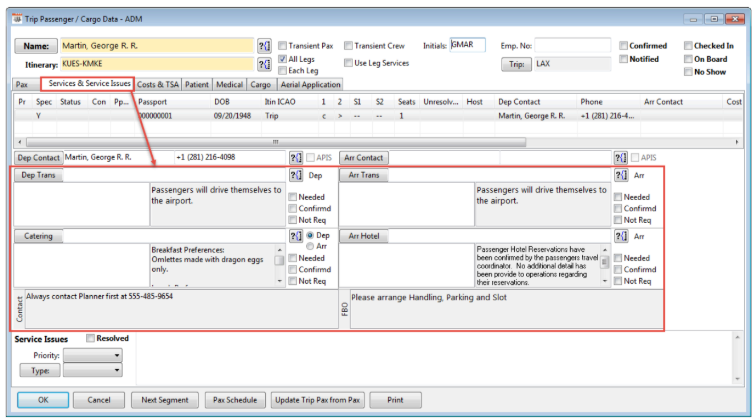Open the Catering lookup icon
756x419 pixels.
(296, 236)
